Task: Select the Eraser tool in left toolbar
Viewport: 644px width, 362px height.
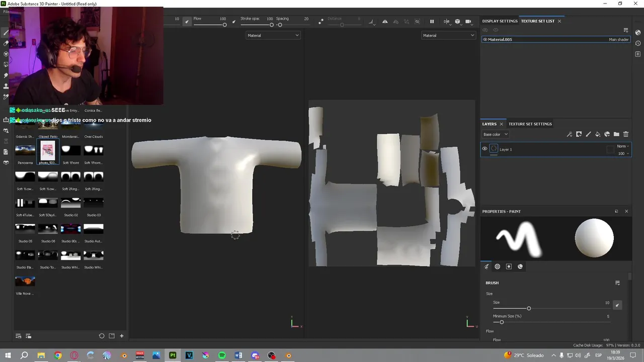Action: tap(6, 43)
